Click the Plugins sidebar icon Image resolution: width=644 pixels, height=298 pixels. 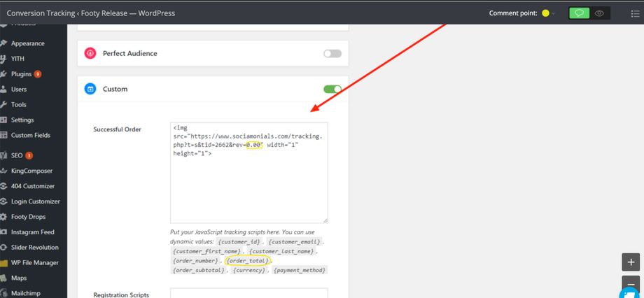click(x=3, y=74)
